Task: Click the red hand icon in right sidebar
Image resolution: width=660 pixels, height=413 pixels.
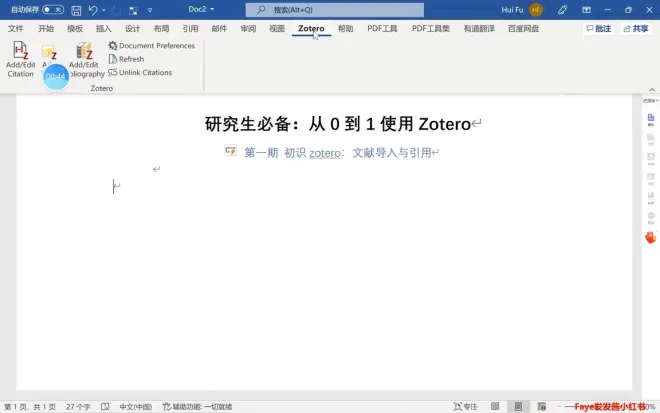Action: click(651, 237)
